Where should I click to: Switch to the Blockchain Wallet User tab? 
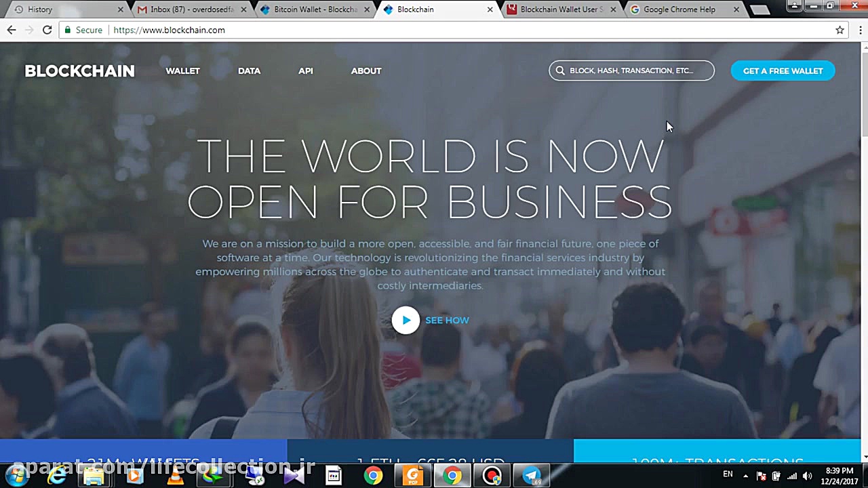point(562,9)
